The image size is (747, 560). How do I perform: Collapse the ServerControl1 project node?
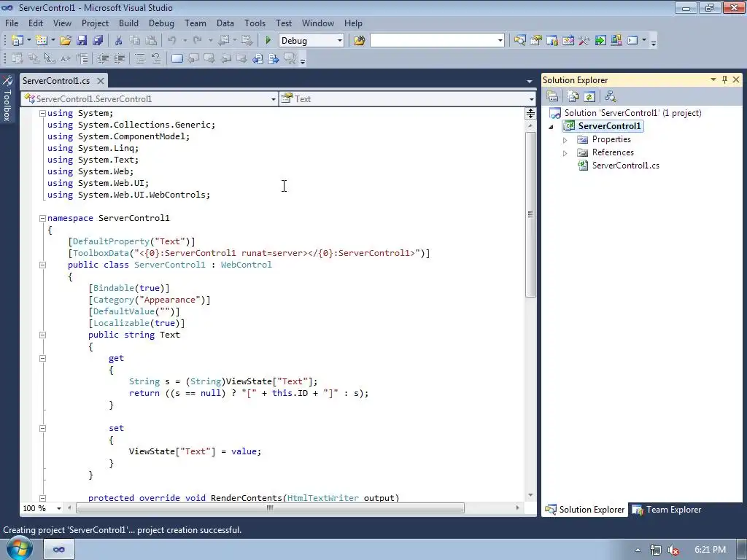551,127
